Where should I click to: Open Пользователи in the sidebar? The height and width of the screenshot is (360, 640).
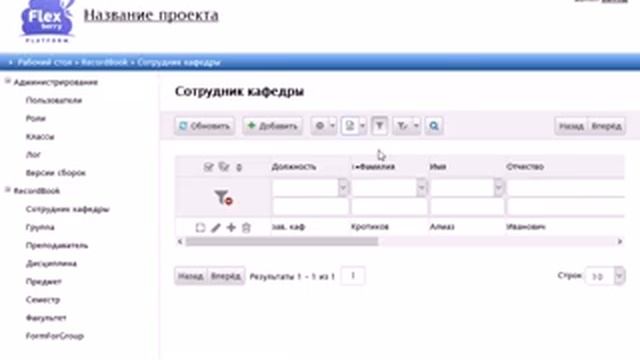click(54, 100)
